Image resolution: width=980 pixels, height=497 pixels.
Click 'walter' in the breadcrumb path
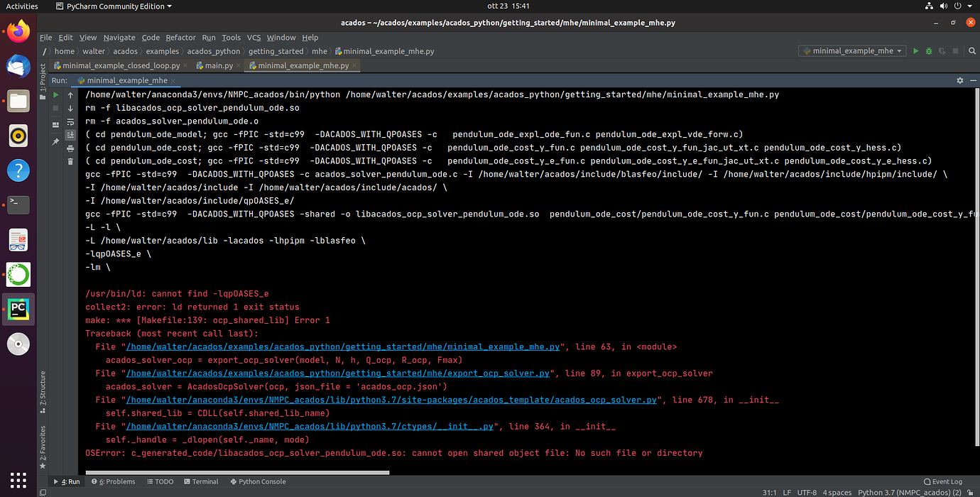click(x=93, y=51)
